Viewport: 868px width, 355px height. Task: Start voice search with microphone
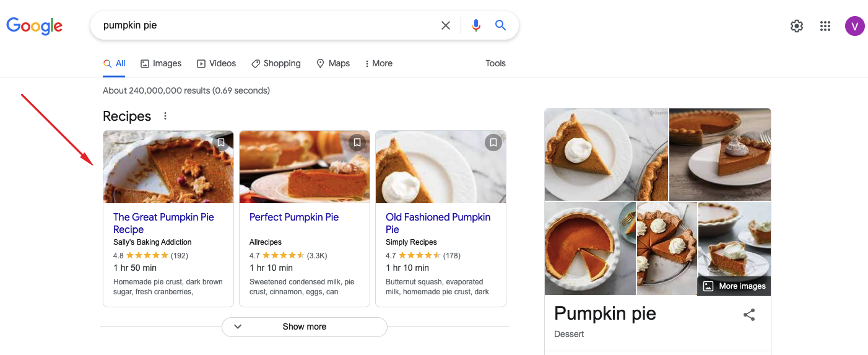[x=475, y=25]
